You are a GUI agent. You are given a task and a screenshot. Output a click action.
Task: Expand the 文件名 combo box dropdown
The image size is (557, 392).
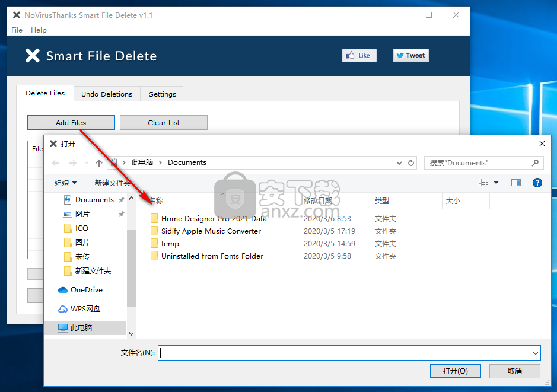[x=535, y=353]
